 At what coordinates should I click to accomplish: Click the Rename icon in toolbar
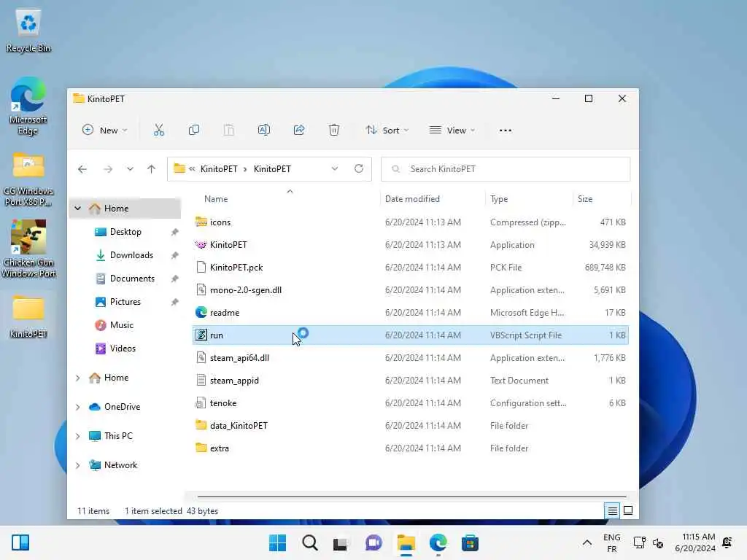(264, 130)
